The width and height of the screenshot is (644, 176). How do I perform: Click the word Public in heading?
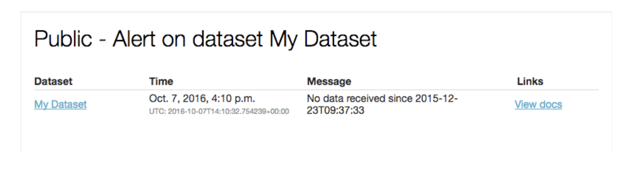point(63,39)
